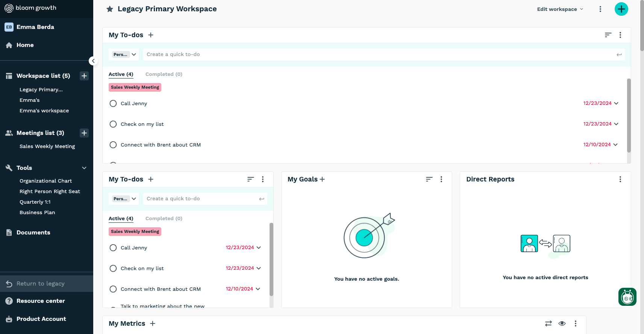The height and width of the screenshot is (334, 644).
Task: Toggle visibility eye icon in My Metrics
Action: coord(562,323)
